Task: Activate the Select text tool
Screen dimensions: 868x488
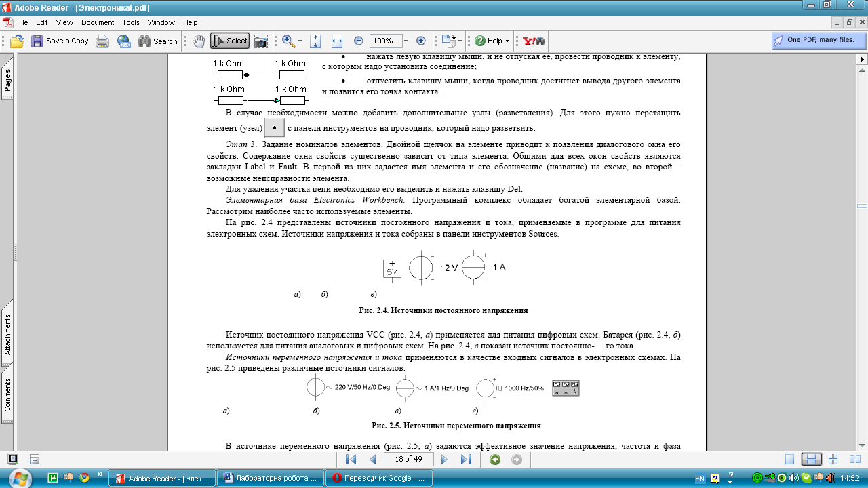Action: pyautogui.click(x=230, y=41)
